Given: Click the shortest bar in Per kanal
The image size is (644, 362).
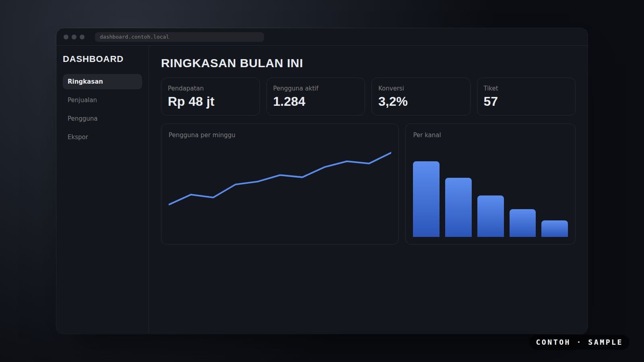Looking at the screenshot, I should [555, 228].
